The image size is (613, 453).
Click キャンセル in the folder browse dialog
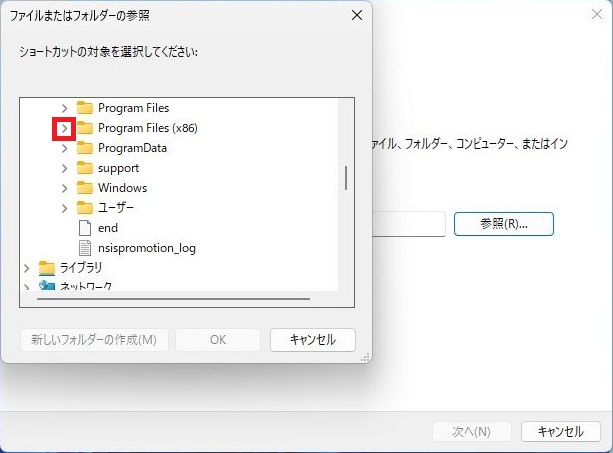(x=312, y=339)
